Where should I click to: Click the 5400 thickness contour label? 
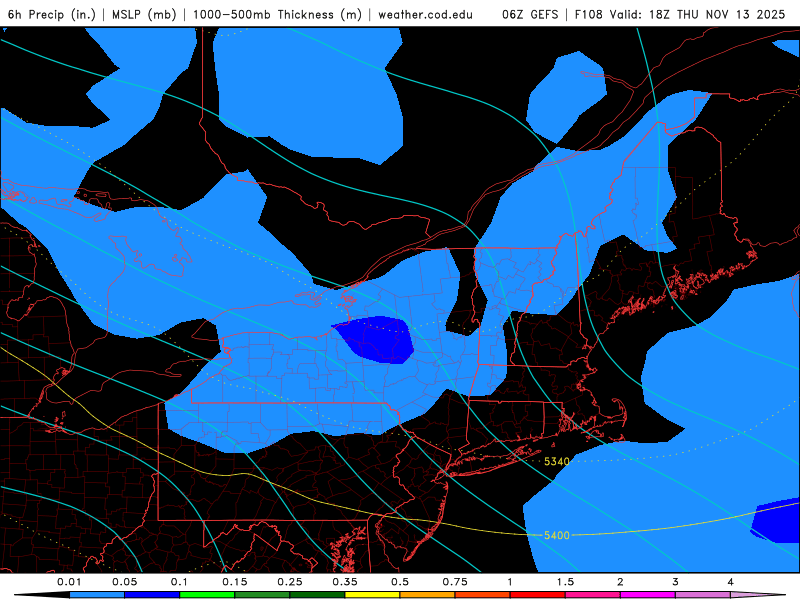pos(557,535)
